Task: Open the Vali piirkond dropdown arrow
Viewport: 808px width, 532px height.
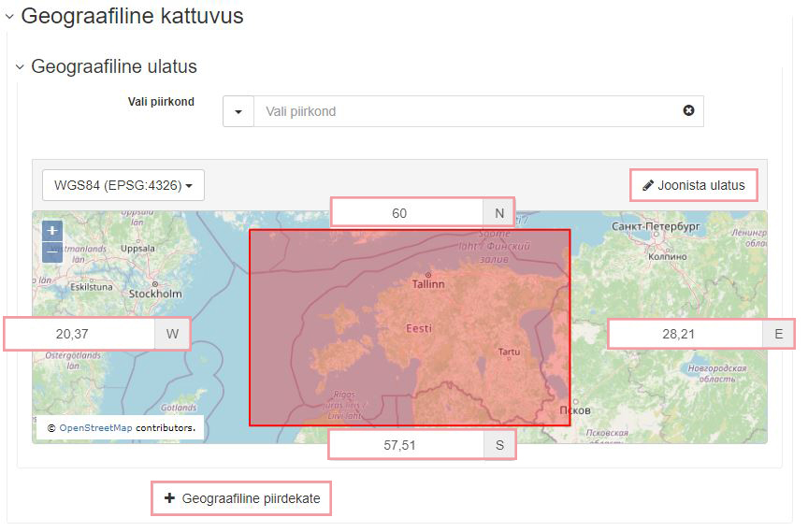Action: click(x=238, y=111)
